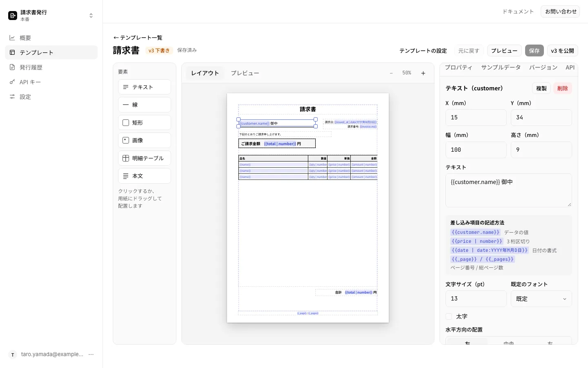
Task: Open the 既定のフォント dropdown
Action: pos(541,299)
